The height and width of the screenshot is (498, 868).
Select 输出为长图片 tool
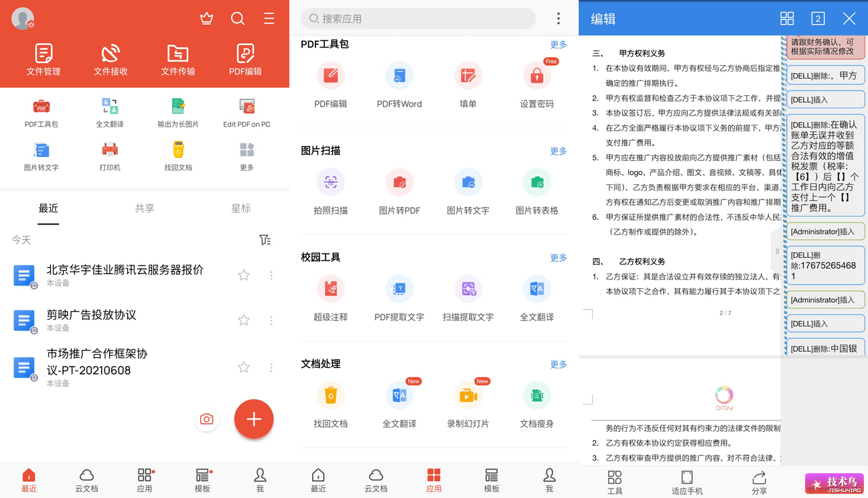178,113
